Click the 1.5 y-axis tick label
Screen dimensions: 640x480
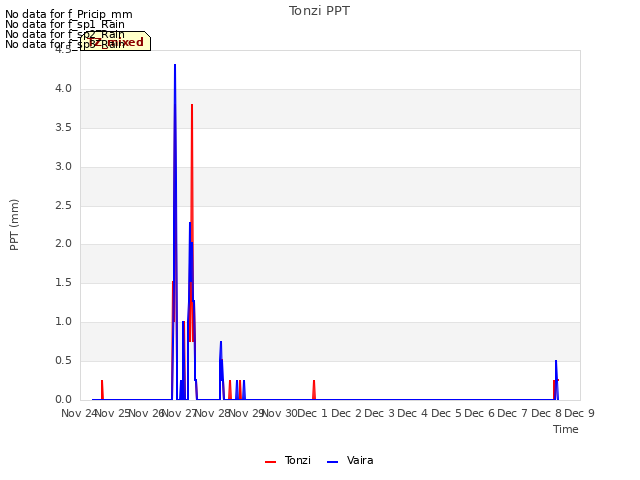click(63, 283)
